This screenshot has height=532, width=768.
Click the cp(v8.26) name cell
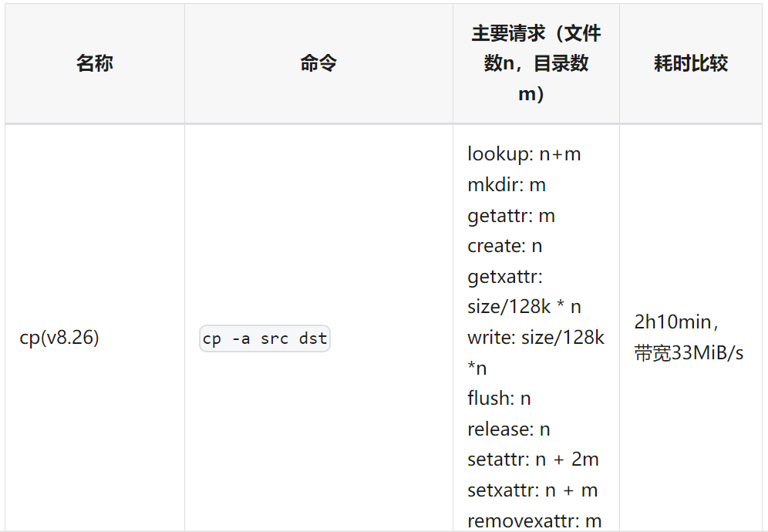click(59, 338)
